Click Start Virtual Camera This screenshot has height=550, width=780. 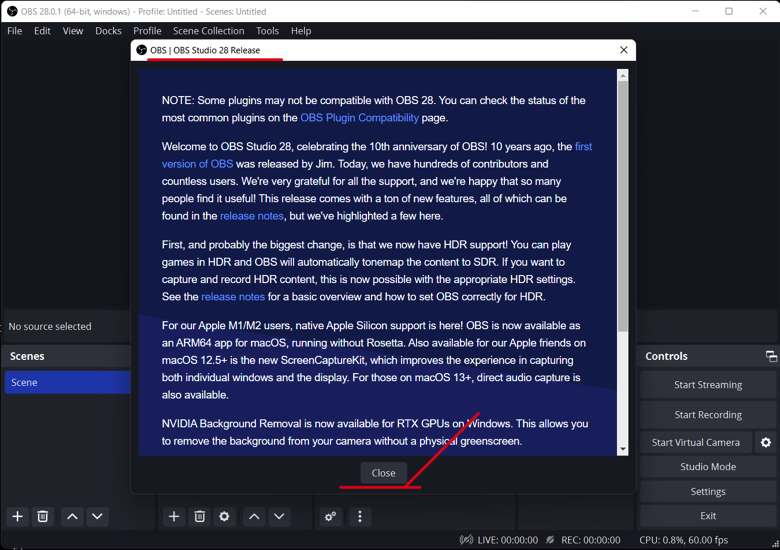[696, 442]
